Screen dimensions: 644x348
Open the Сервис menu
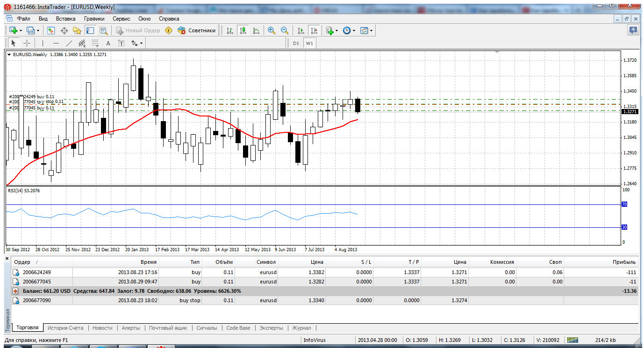click(121, 19)
